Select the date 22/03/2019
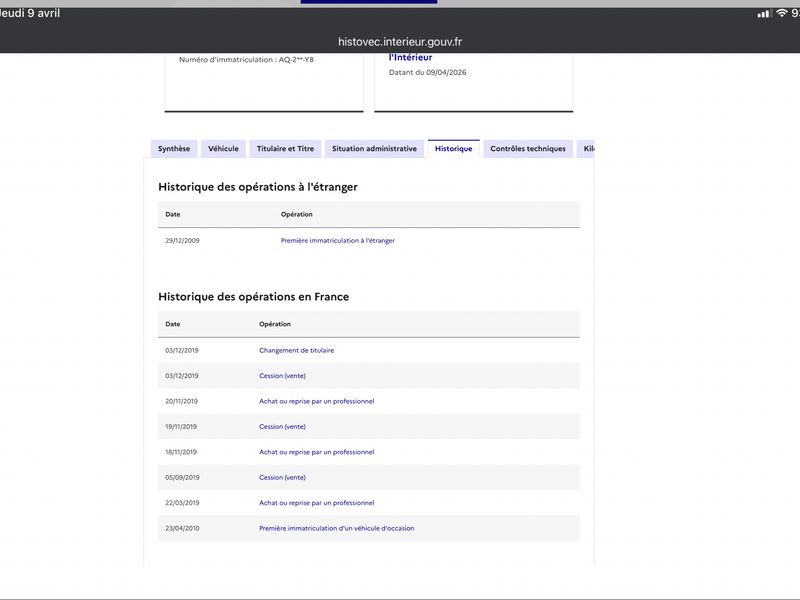The image size is (800, 600). [182, 503]
